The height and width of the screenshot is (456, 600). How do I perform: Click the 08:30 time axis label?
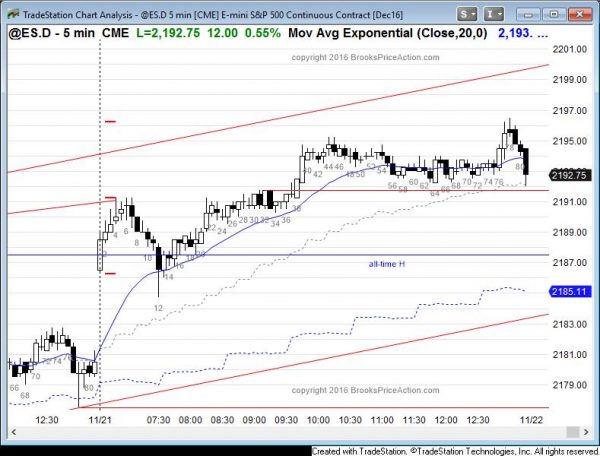click(222, 420)
